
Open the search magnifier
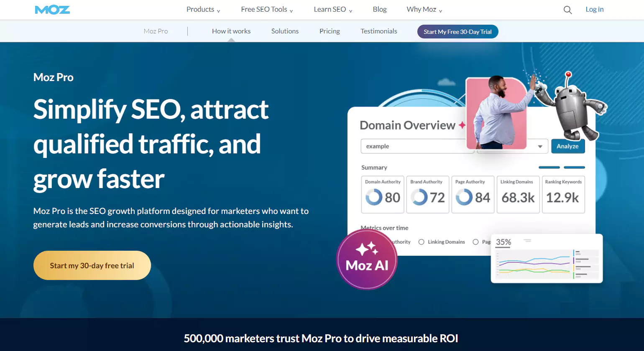(567, 10)
